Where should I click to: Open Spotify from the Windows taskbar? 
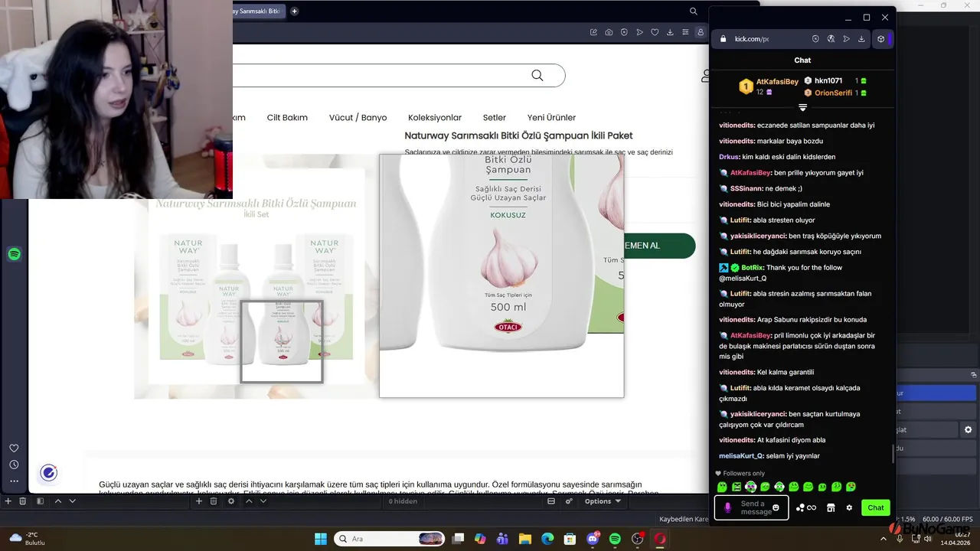[615, 539]
